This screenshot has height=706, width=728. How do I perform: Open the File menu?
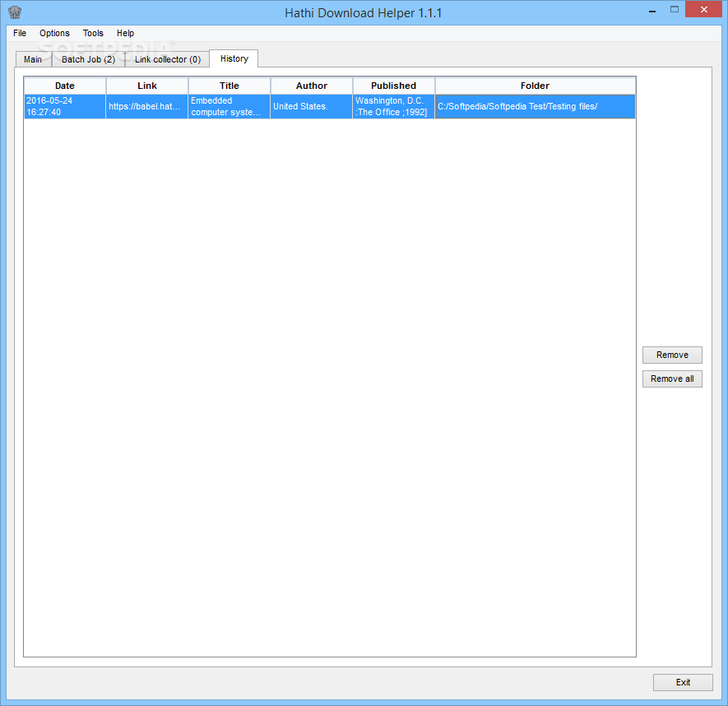[x=20, y=33]
